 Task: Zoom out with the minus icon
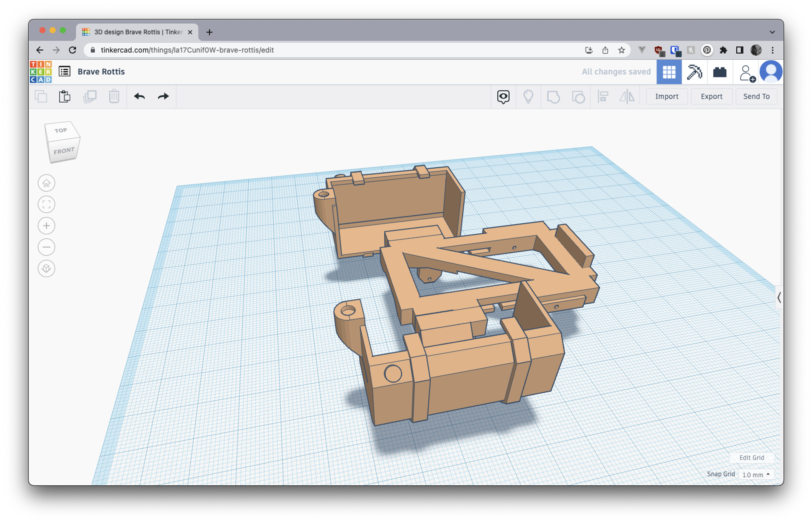point(46,247)
